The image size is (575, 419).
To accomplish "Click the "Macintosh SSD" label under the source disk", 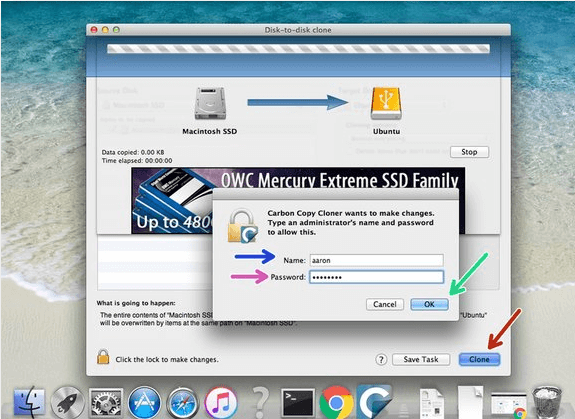I will point(210,131).
